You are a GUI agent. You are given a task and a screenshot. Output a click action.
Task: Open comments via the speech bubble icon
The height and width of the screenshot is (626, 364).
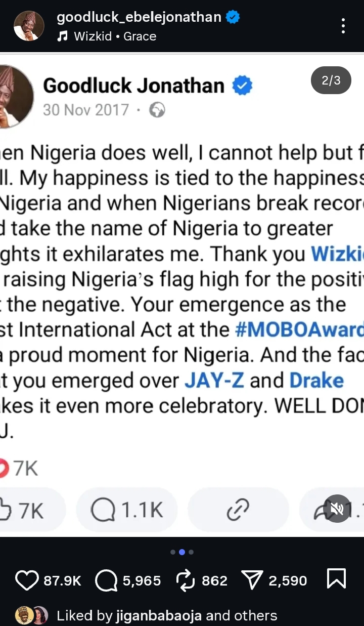coord(106,580)
